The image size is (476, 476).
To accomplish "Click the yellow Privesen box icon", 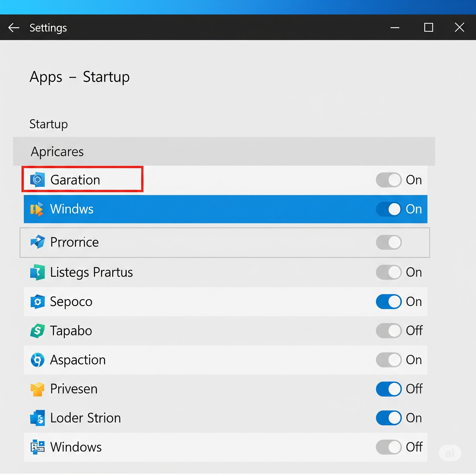I will 37,389.
